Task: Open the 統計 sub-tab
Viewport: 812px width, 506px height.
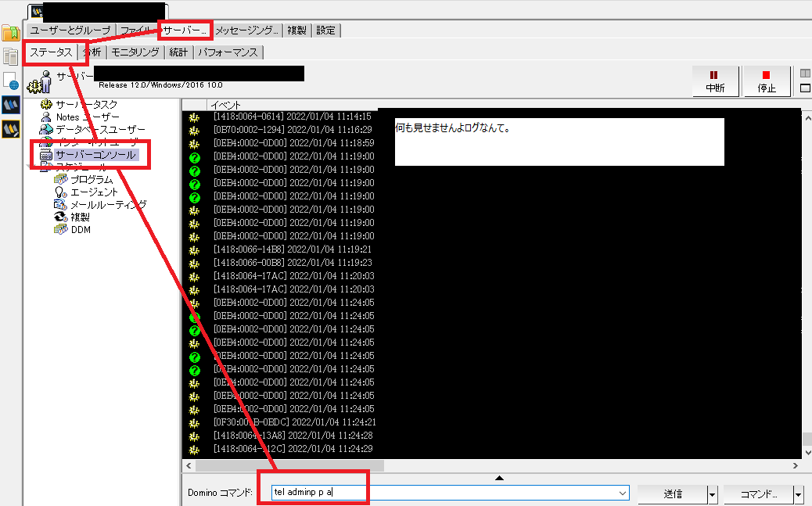Action: coord(178,52)
